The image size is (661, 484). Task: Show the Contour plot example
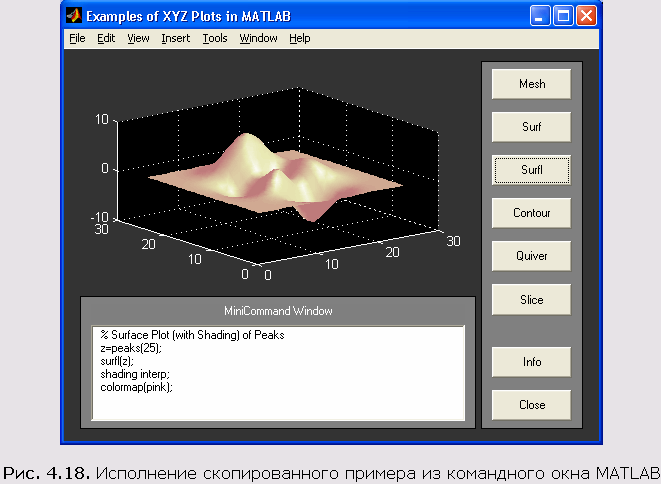[532, 213]
